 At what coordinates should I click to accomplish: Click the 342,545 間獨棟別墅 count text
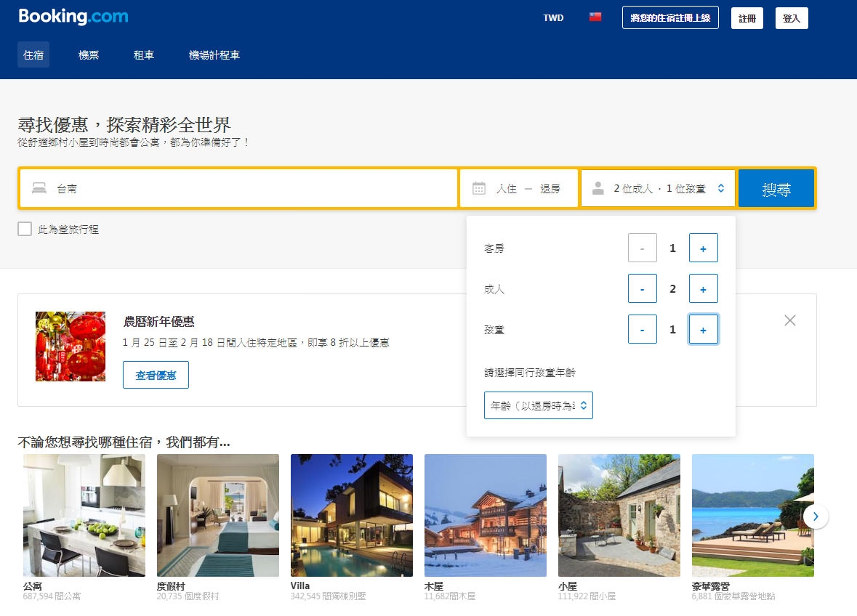pos(328,596)
